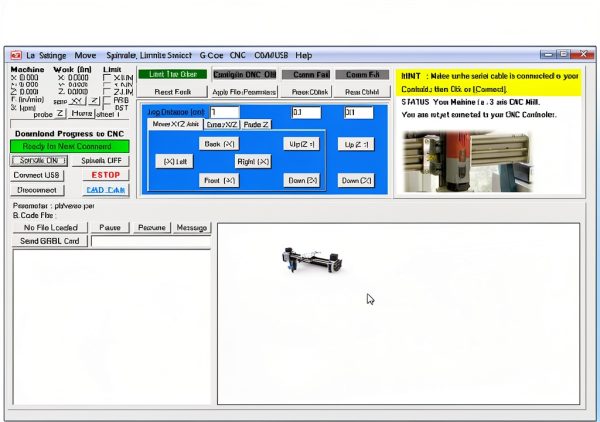600x422 pixels.
Task: Click the green Limit status indicator
Action: (173, 74)
